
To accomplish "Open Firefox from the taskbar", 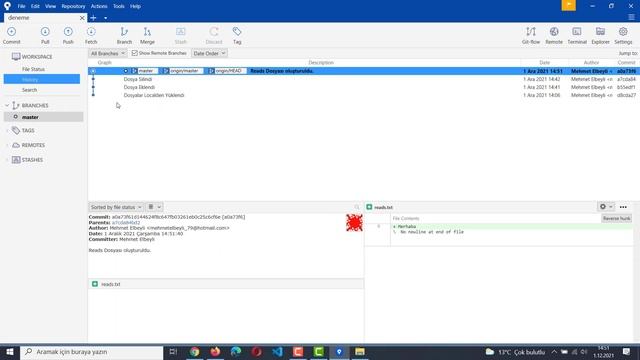I will [215, 351].
